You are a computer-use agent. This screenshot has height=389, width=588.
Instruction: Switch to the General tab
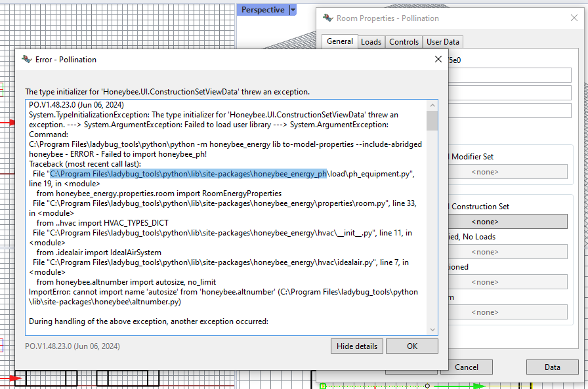pyautogui.click(x=340, y=41)
